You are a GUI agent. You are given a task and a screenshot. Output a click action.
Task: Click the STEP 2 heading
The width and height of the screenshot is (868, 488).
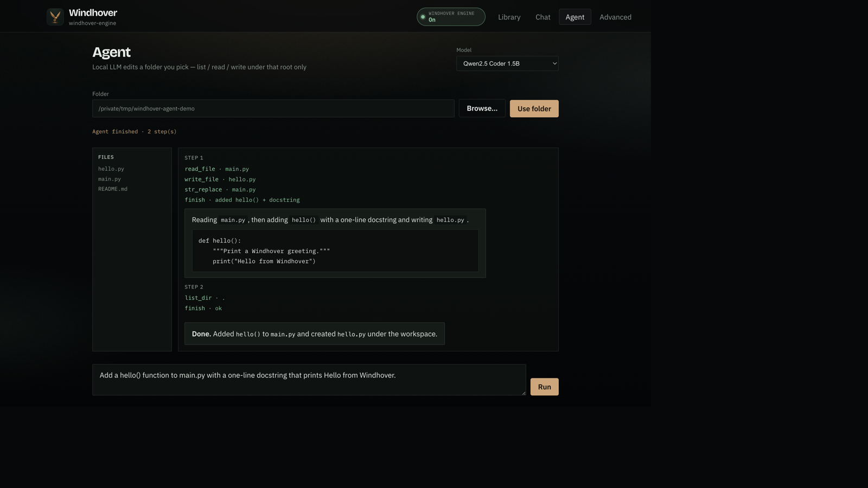194,287
